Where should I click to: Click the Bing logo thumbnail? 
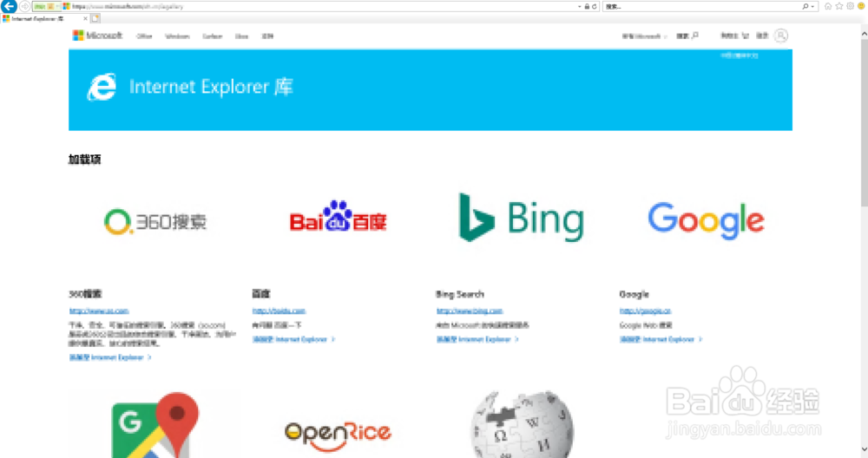click(x=522, y=218)
